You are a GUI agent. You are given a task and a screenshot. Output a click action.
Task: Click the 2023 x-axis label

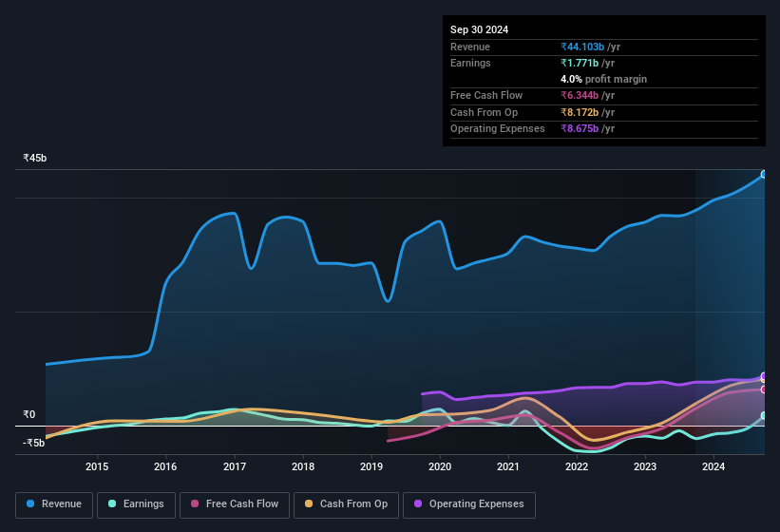[x=645, y=466]
